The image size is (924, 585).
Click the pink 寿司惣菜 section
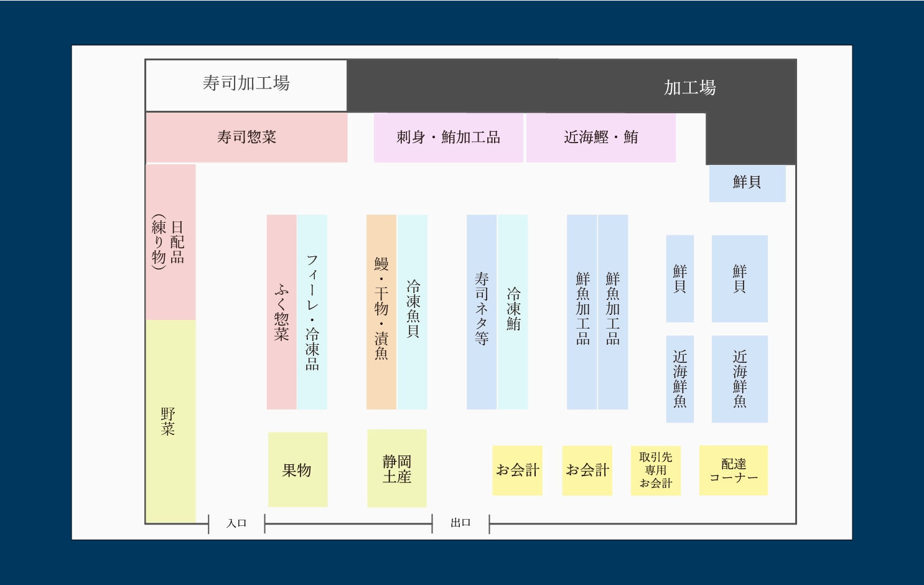(x=246, y=138)
